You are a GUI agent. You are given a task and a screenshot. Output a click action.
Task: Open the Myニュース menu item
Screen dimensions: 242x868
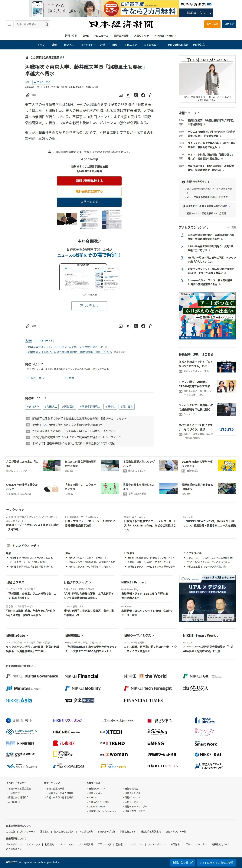coord(101,36)
